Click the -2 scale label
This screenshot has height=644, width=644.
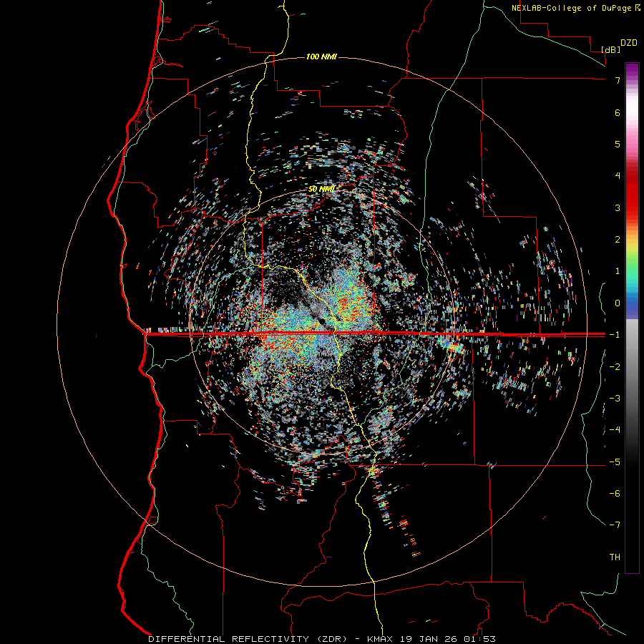(615, 367)
